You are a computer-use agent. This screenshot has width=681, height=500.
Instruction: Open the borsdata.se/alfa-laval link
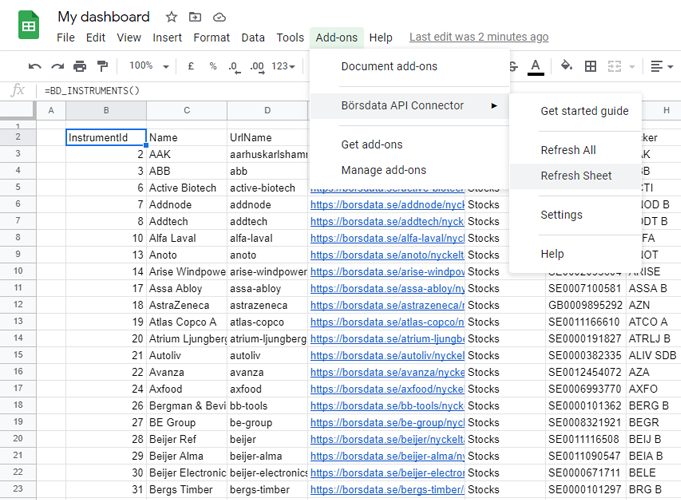387,238
